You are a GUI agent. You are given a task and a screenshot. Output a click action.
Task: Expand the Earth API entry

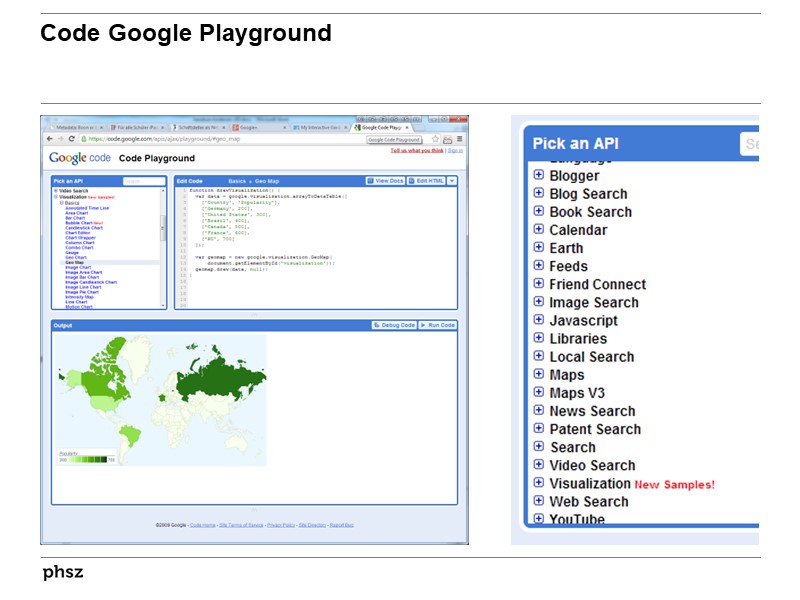[540, 248]
